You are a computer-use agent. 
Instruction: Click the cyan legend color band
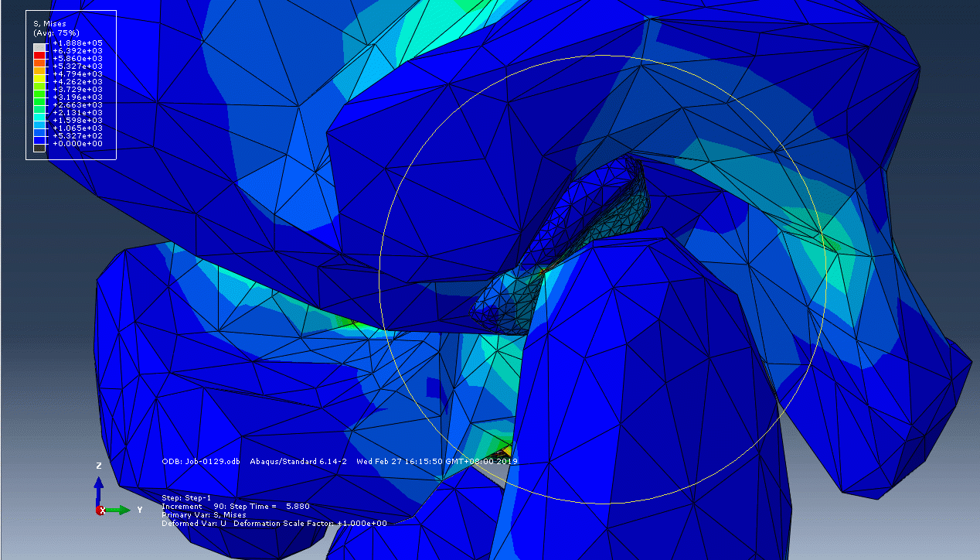click(x=39, y=117)
